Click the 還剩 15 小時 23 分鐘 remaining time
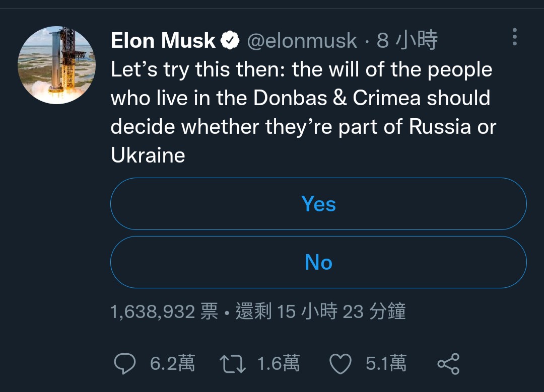The width and height of the screenshot is (544, 392). point(320,312)
